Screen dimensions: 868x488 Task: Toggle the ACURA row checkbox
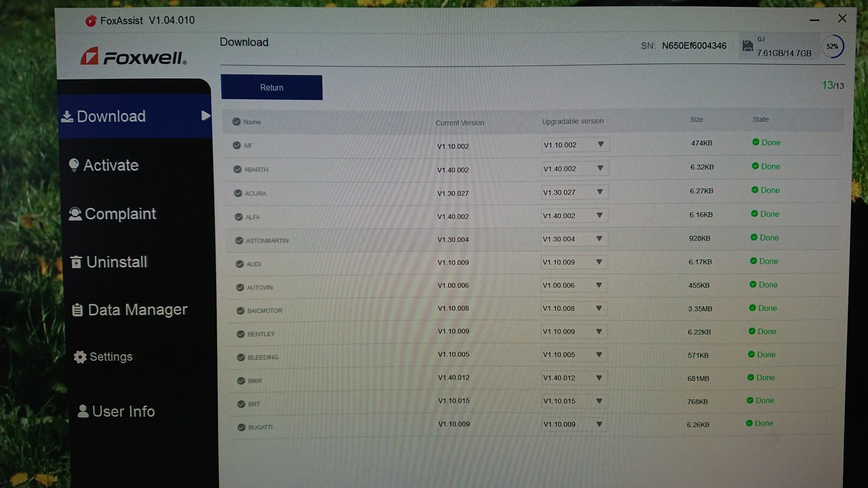(238, 193)
